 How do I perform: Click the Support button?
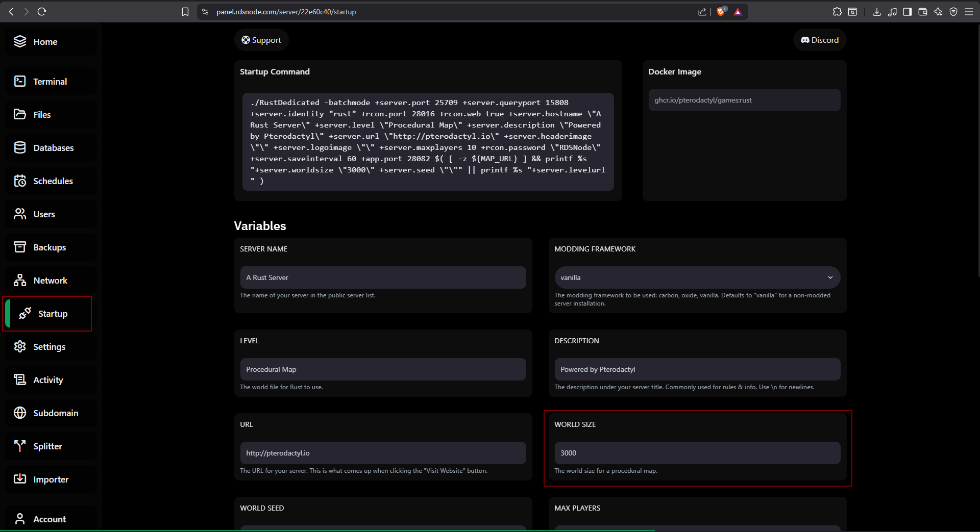click(261, 40)
